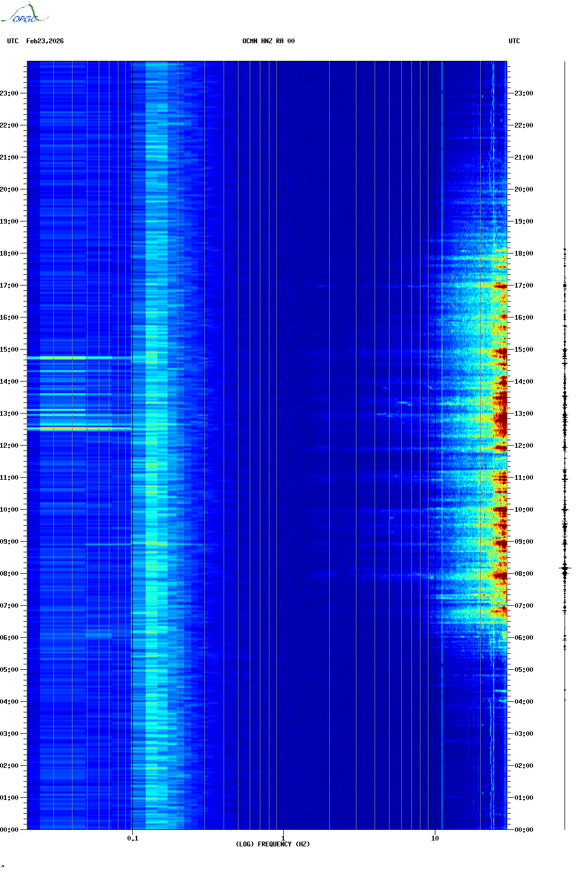Click the 10 Hz frequency axis tick label

435,838
